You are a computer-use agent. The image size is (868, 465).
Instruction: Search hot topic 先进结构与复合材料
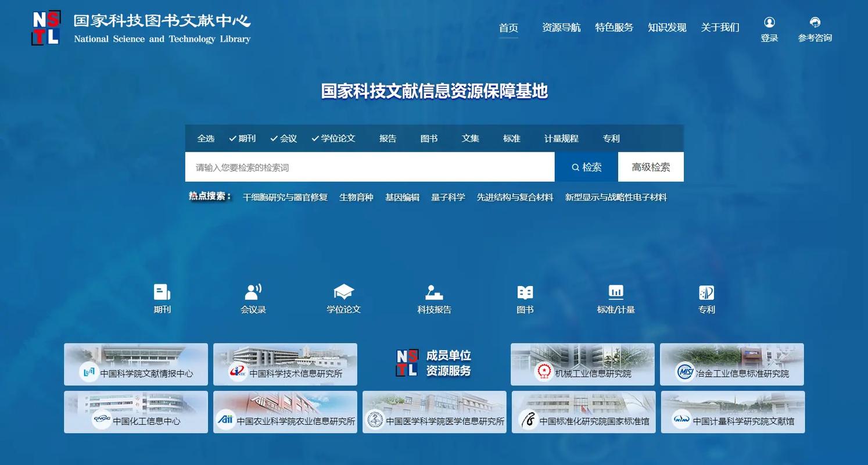pyautogui.click(x=515, y=197)
